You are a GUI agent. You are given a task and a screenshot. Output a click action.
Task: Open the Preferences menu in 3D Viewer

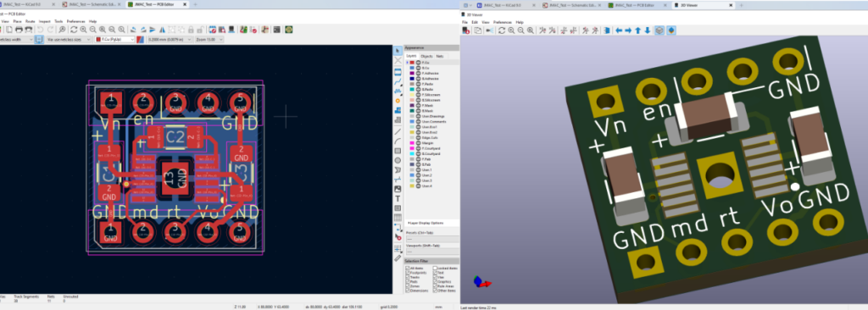(x=502, y=22)
